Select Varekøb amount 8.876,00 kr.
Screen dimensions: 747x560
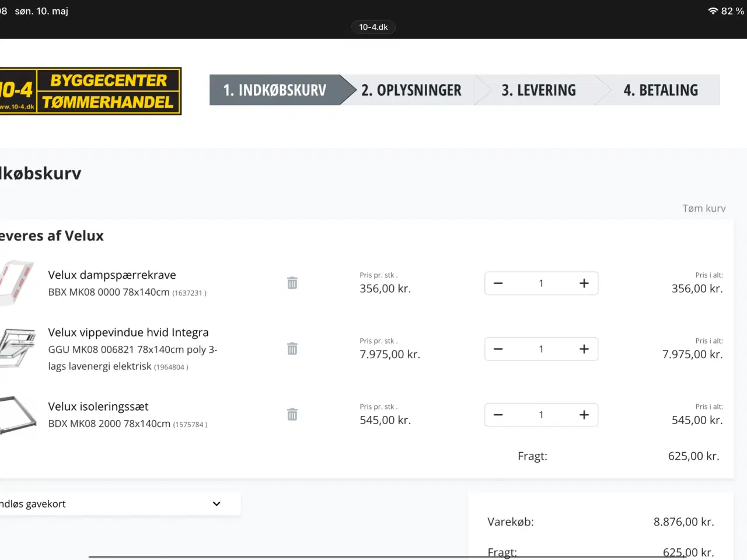pos(684,522)
